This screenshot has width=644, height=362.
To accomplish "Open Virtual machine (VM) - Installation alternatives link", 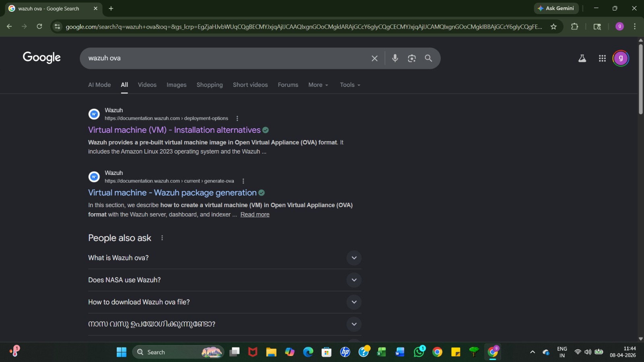I will click(x=174, y=130).
